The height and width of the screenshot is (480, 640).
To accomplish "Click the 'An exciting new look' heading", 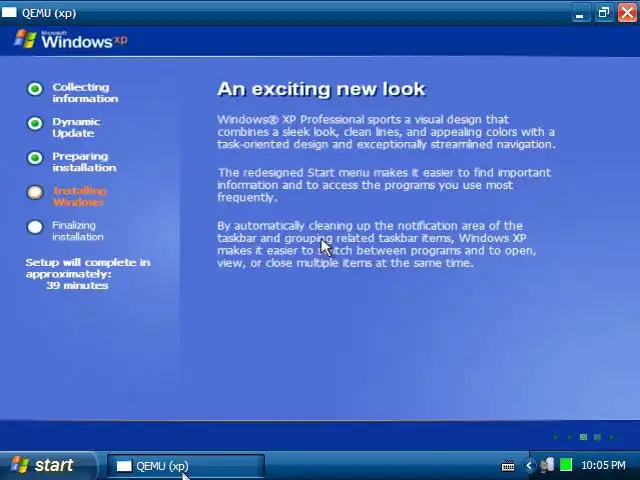I will pos(321,89).
